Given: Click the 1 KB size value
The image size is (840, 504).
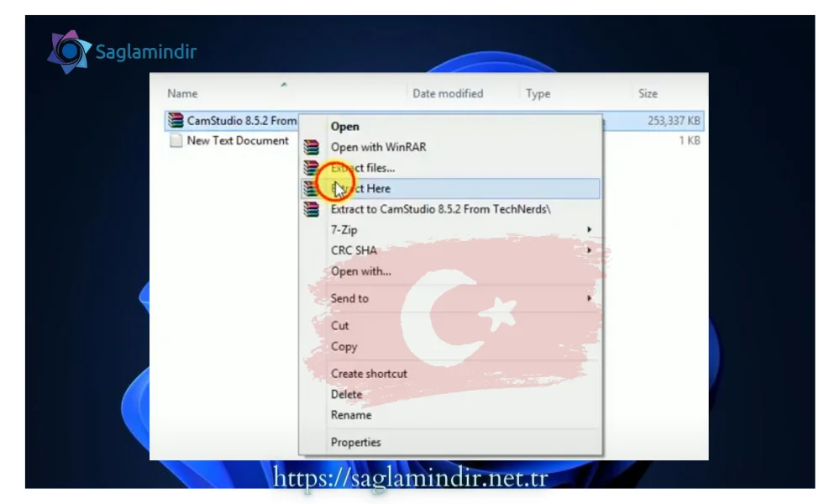Looking at the screenshot, I should pos(690,140).
